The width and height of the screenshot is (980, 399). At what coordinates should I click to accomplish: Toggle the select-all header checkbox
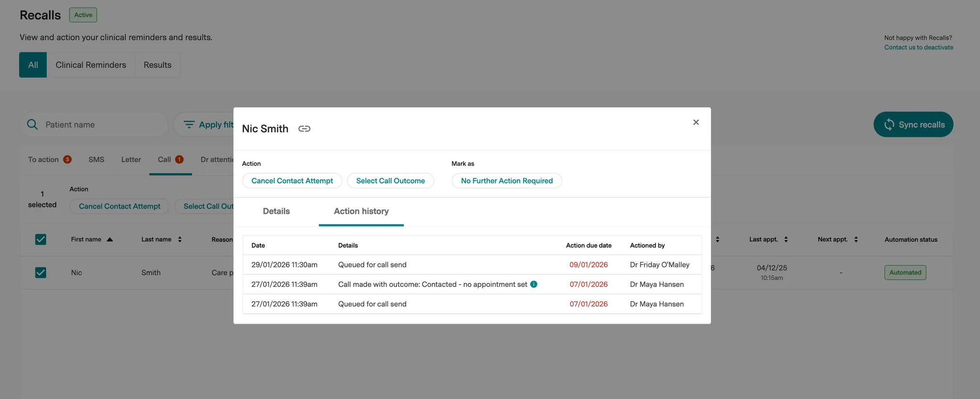point(41,239)
